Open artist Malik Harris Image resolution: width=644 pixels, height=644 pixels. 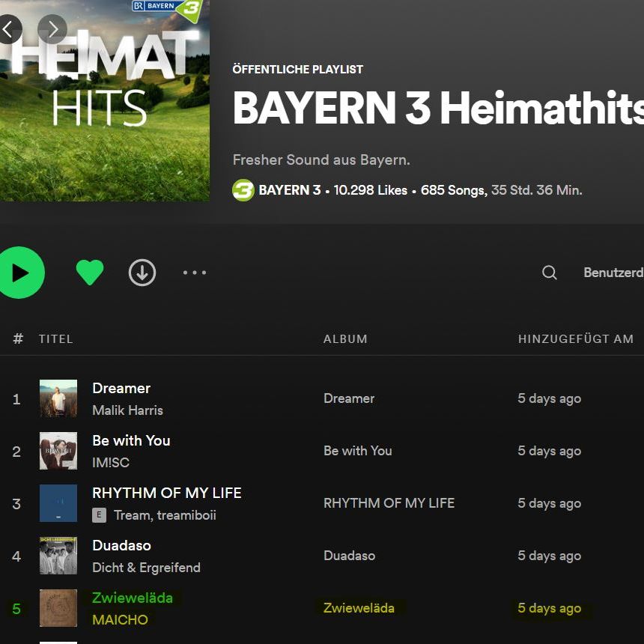[128, 410]
